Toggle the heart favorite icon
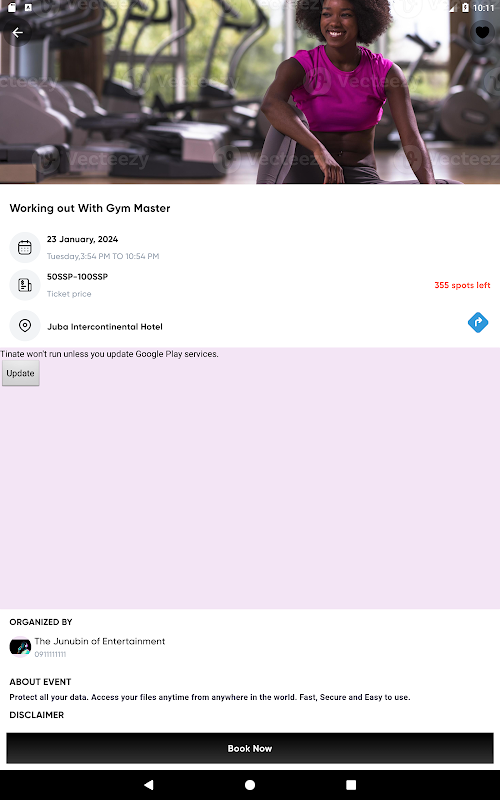The height and width of the screenshot is (800, 500). pyautogui.click(x=482, y=33)
